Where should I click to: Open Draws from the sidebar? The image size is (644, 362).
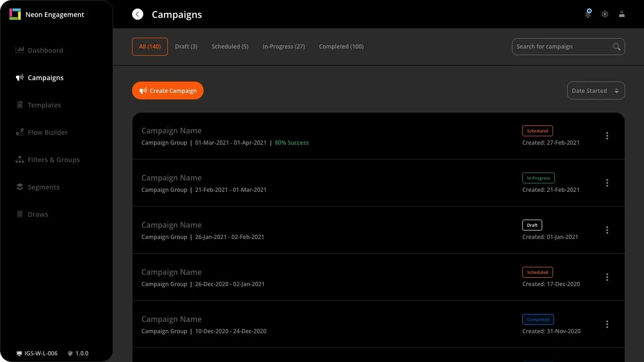38,214
